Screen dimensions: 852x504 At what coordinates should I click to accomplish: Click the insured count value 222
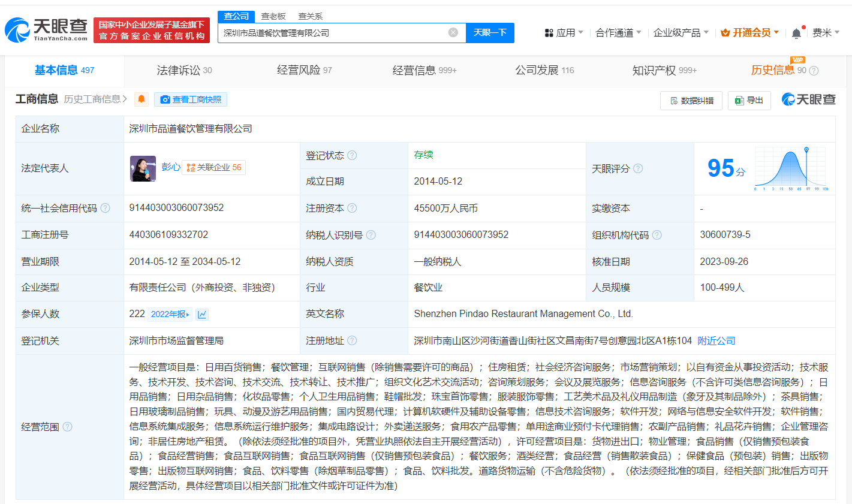pos(137,313)
